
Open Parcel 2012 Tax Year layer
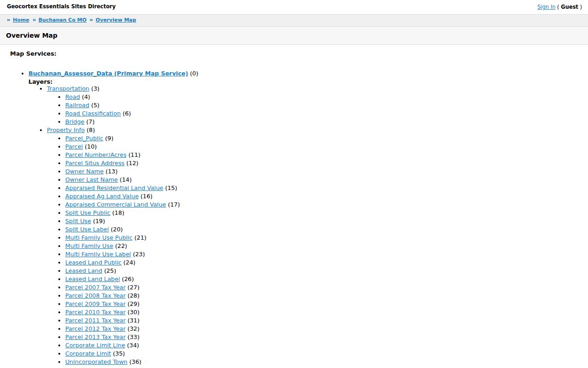pyautogui.click(x=96, y=329)
